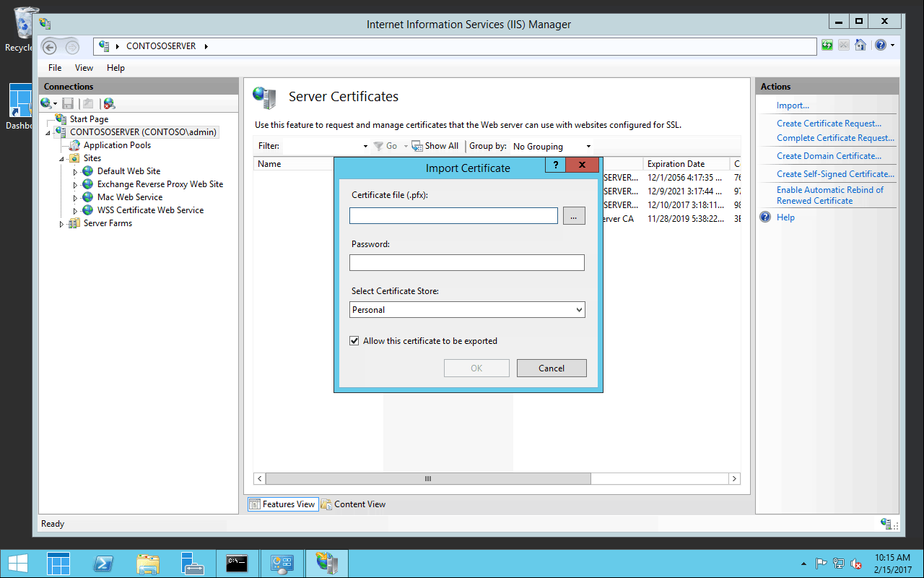The height and width of the screenshot is (578, 924).
Task: Click the Back navigation arrow
Action: click(x=49, y=48)
